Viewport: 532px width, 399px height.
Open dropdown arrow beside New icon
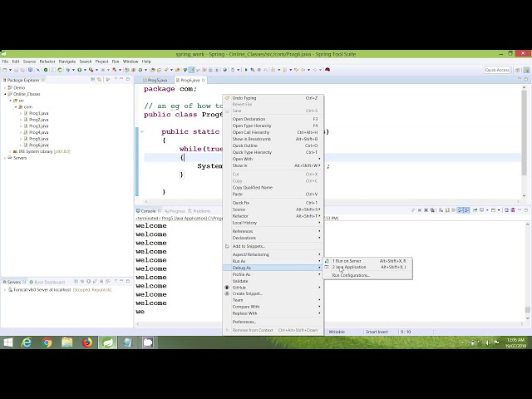point(10,70)
